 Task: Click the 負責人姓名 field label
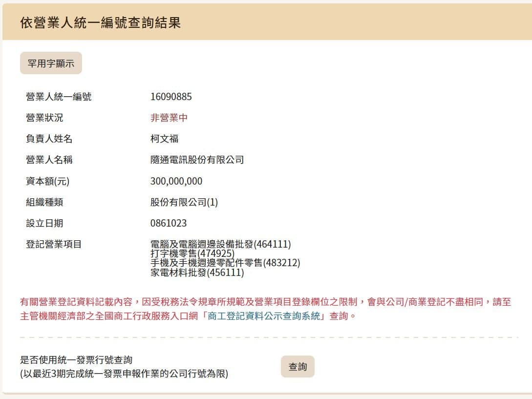click(49, 139)
